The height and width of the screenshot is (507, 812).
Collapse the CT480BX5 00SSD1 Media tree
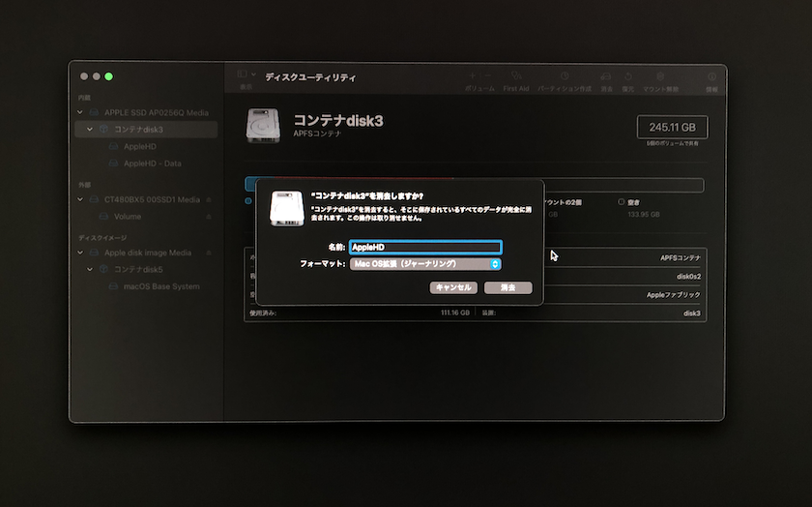pos(79,199)
